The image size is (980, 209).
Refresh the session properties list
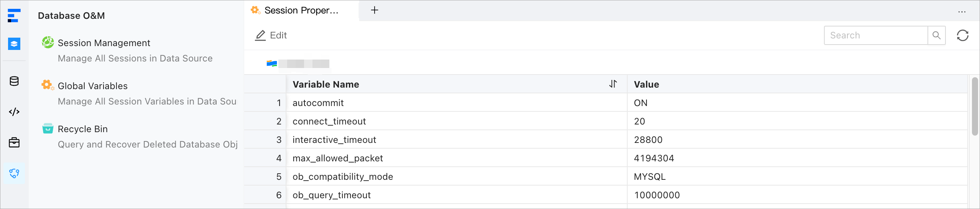point(962,35)
